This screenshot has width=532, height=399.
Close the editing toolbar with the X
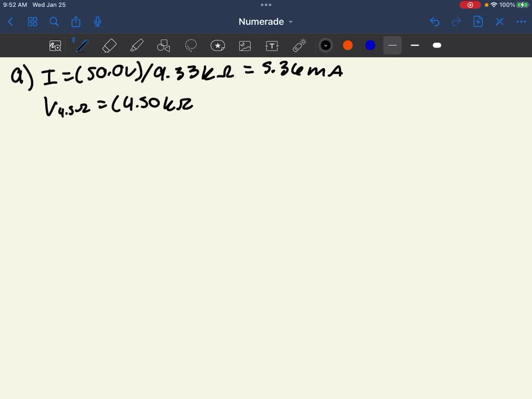point(499,22)
